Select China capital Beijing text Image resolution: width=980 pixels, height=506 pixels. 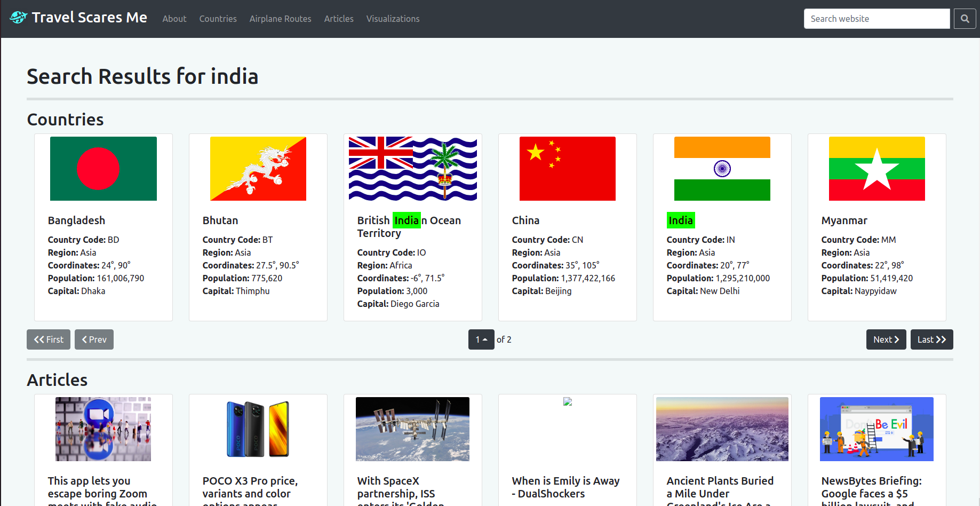point(558,291)
